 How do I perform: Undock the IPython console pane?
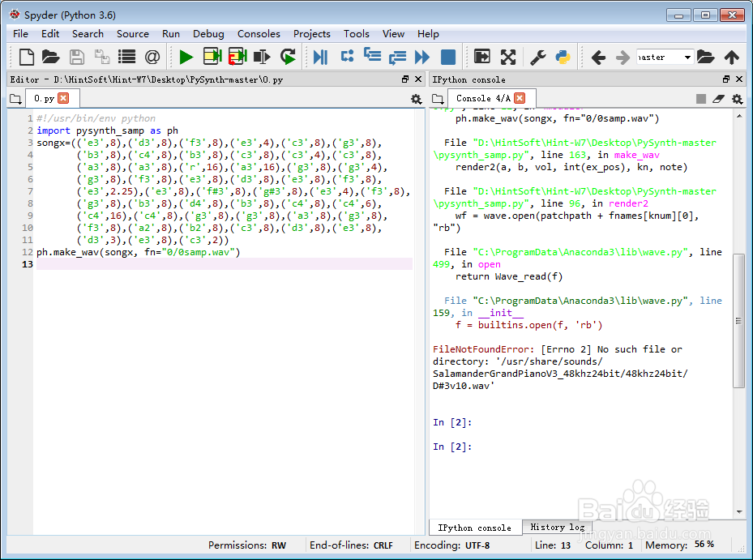click(x=726, y=79)
